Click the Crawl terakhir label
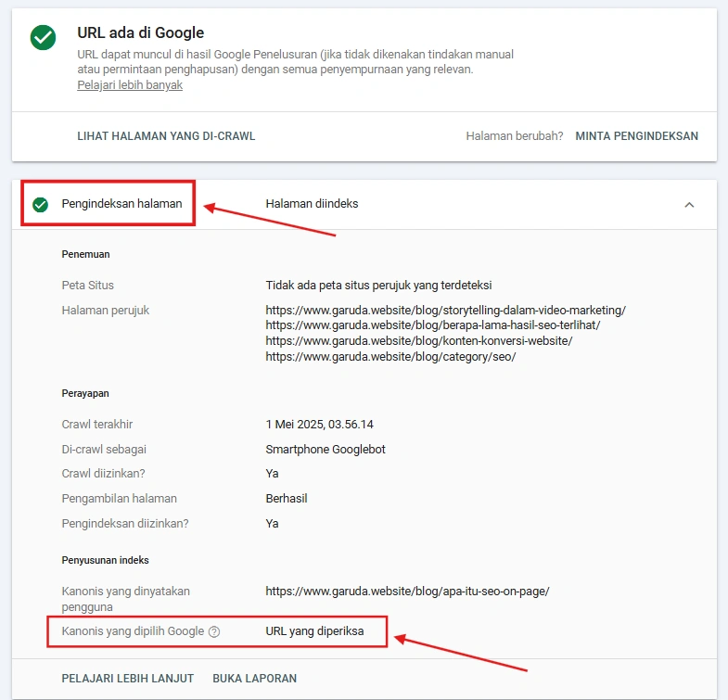This screenshot has height=700, width=728. click(97, 425)
